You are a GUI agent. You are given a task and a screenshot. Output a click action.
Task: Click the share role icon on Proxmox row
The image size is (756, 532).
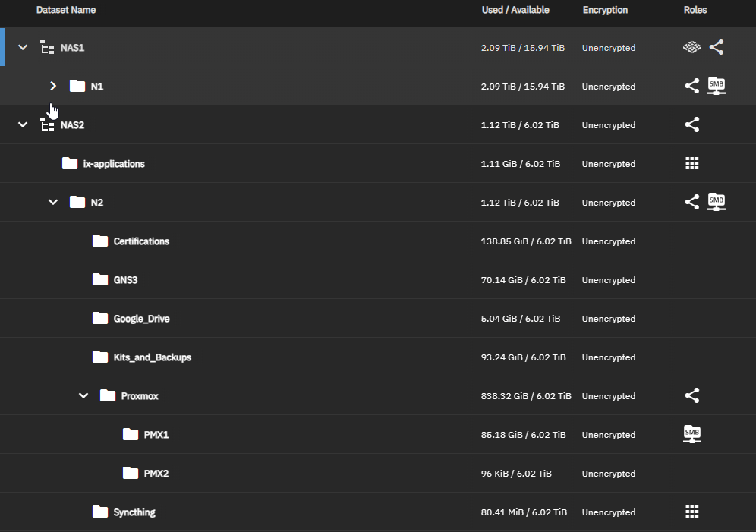pos(692,395)
